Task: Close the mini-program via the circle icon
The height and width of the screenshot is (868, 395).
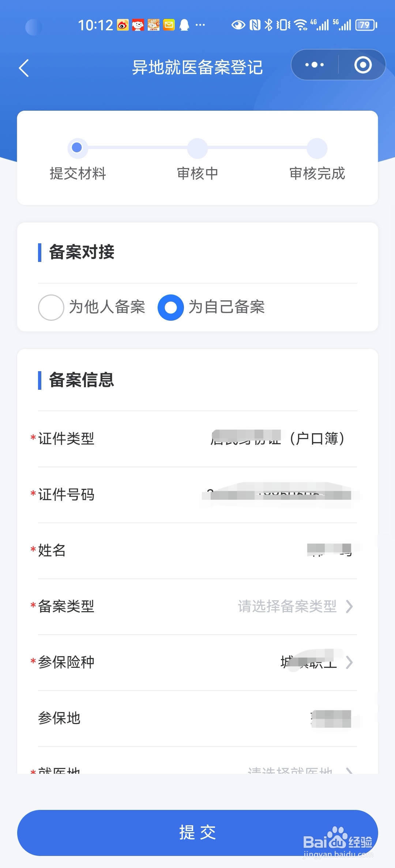Action: (363, 65)
